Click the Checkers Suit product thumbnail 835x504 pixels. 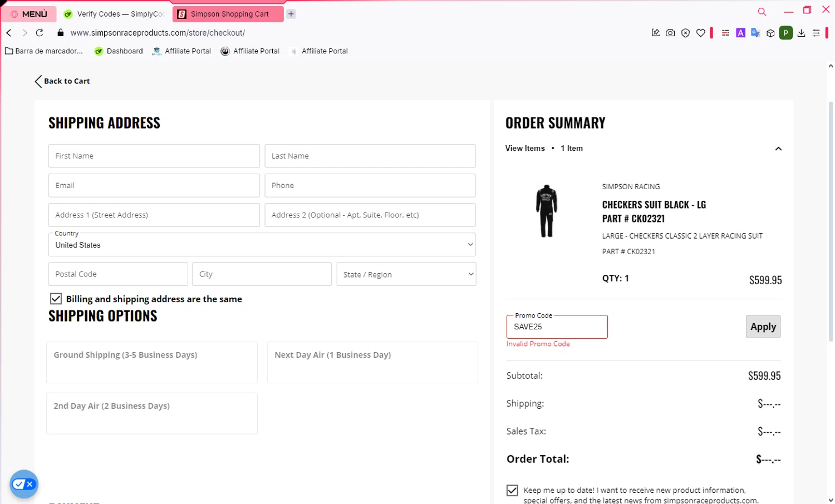[x=547, y=211]
